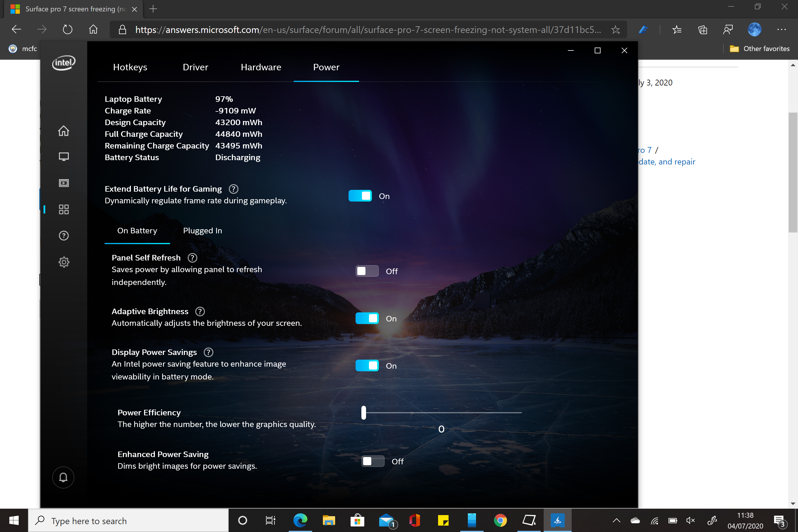Open Other favorites folder in Edge

760,49
